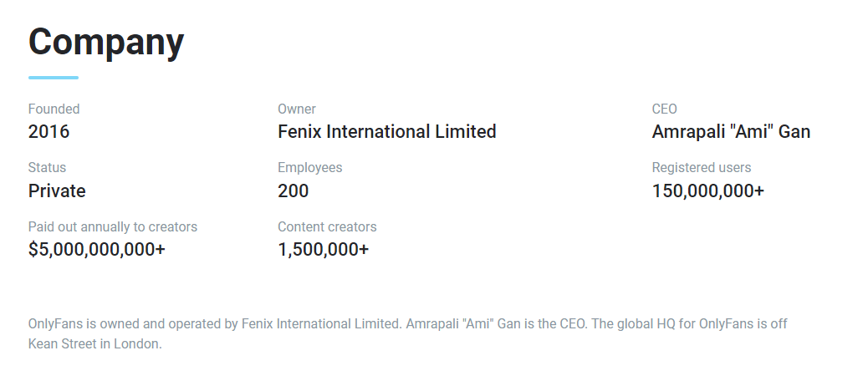This screenshot has width=868, height=376.
Task: Click the Status label
Action: pyautogui.click(x=47, y=167)
